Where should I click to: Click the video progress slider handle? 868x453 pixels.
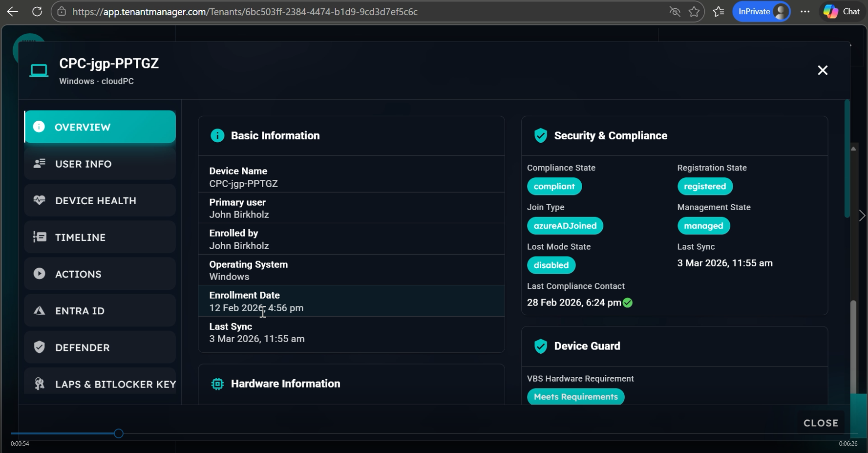pyautogui.click(x=119, y=433)
